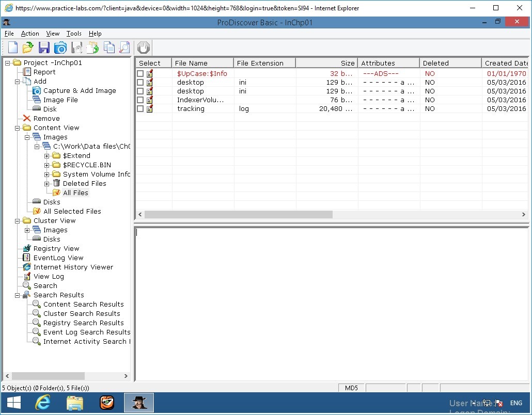Screen dimensions: 532x415
Task: Expand the $RECYCLE.BIN folder
Action: 47,165
